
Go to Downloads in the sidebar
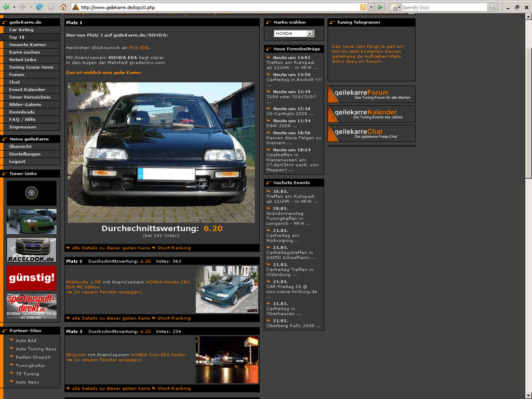[22, 112]
